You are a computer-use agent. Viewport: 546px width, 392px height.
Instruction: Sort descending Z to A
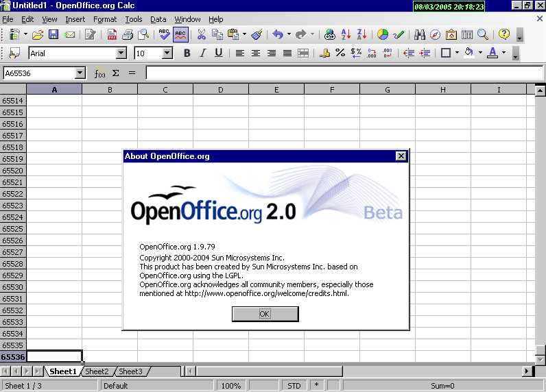click(361, 34)
